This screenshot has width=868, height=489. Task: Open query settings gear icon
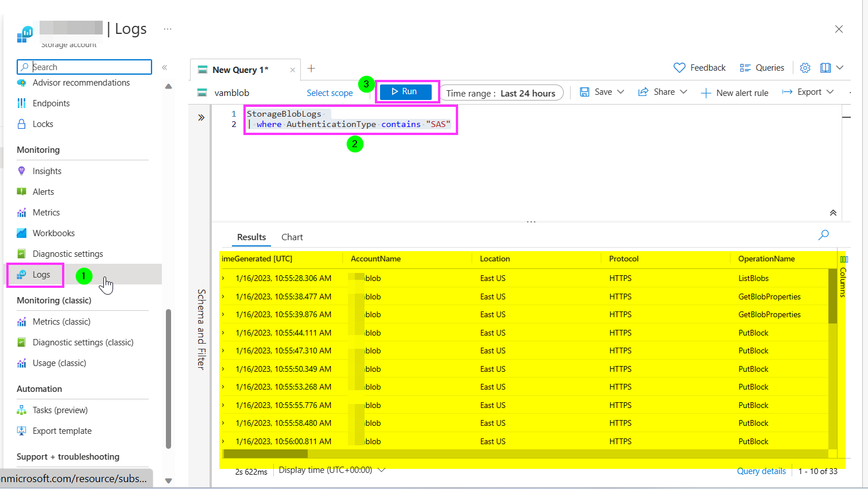click(805, 68)
